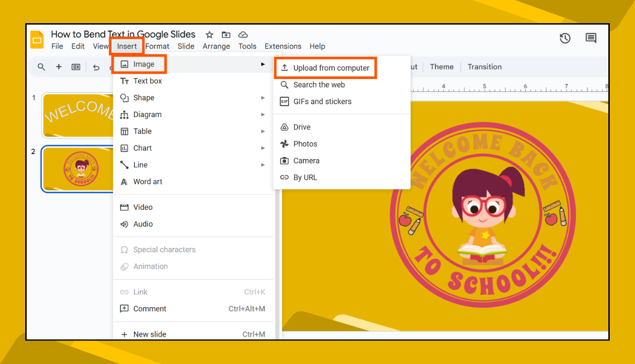Open the Theme picker
This screenshot has height=364, width=635.
(441, 67)
